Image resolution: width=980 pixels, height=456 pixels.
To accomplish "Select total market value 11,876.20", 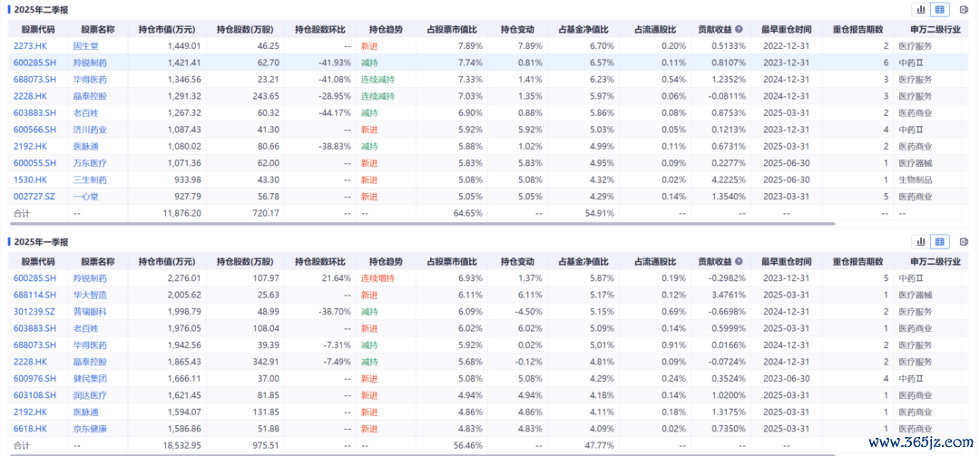I will coord(181,214).
